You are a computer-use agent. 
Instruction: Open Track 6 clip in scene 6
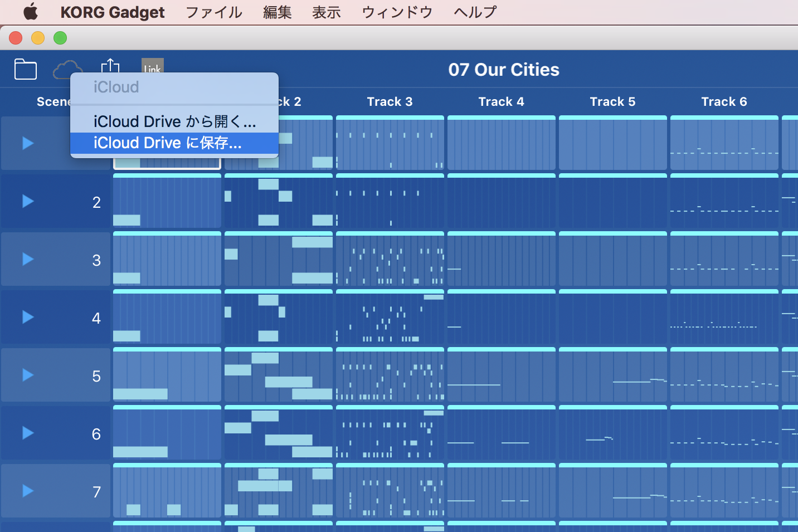tap(724, 432)
